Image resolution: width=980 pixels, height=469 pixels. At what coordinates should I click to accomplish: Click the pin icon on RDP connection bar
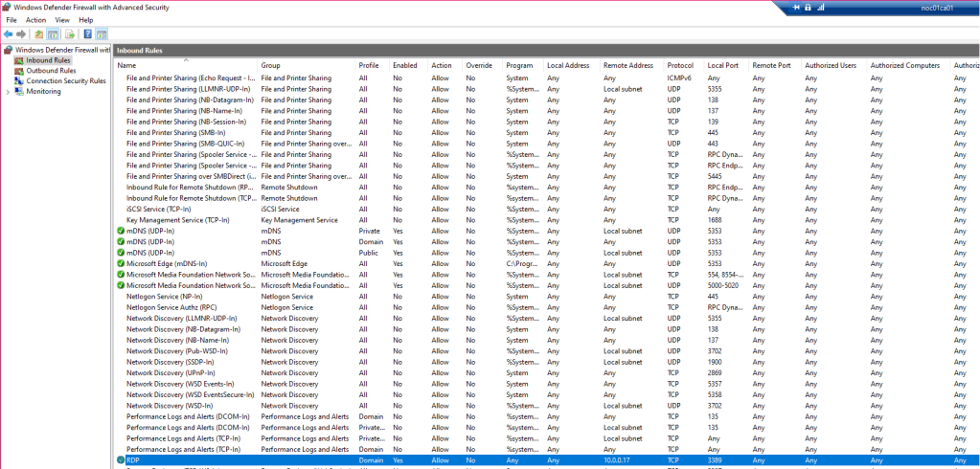[x=796, y=8]
